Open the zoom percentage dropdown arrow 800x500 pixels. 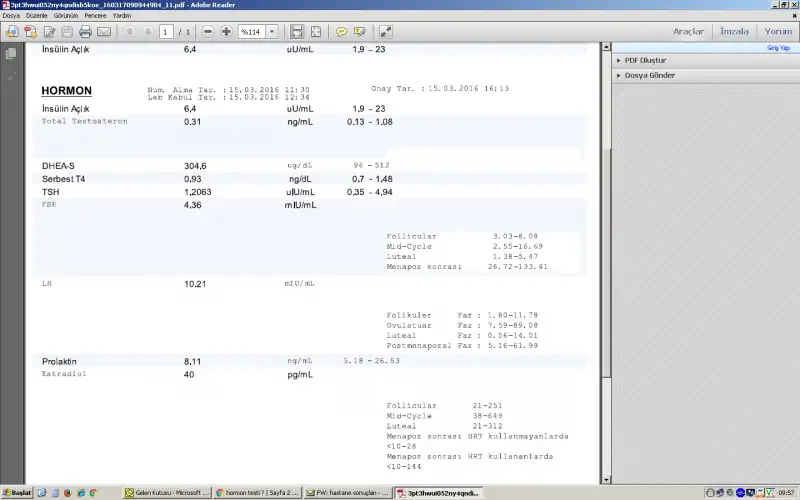[x=272, y=32]
